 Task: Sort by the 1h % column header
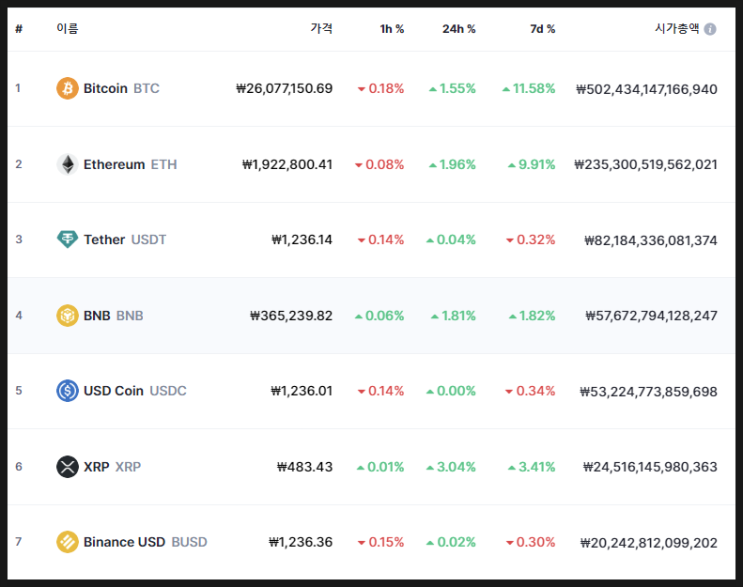pos(392,29)
